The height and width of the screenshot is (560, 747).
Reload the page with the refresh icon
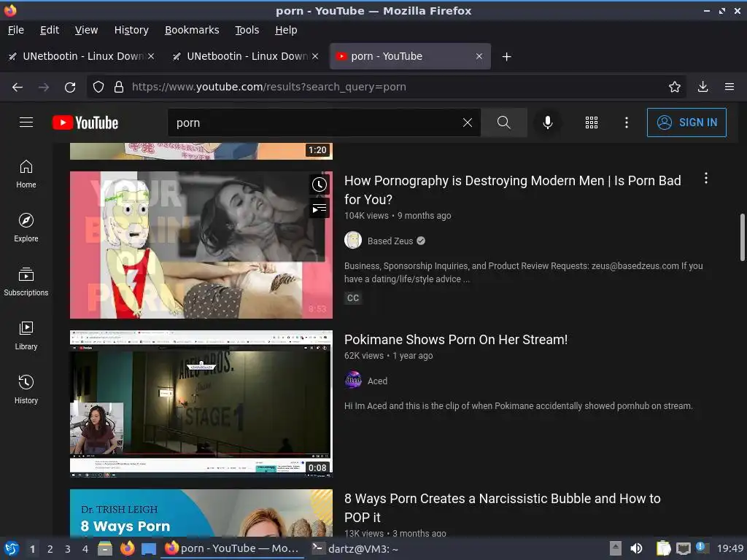point(70,87)
